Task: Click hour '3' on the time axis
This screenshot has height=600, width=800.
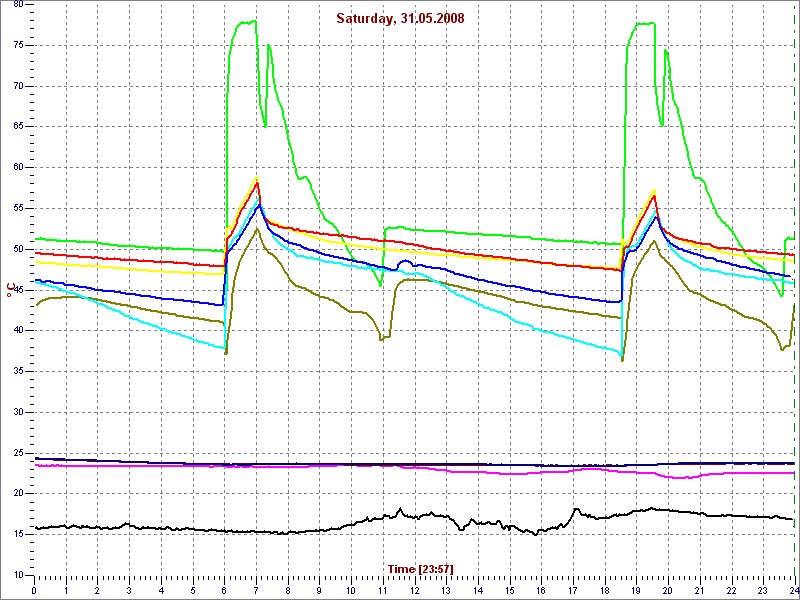Action: pos(129,591)
